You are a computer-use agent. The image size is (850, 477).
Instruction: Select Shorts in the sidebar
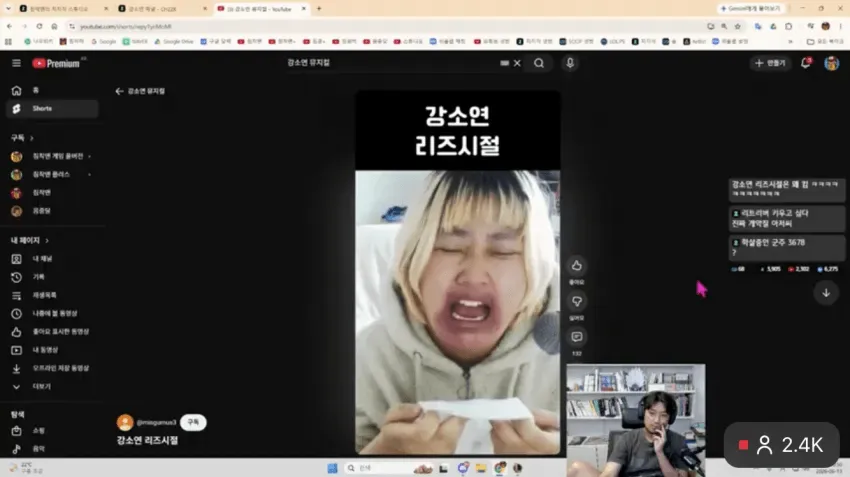click(52, 108)
